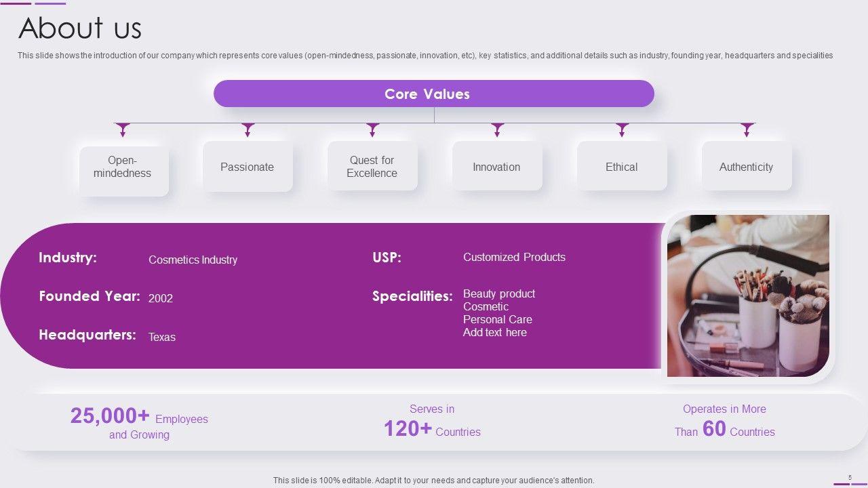Click the makeup brushes photo
This screenshot has width=868, height=488.
coord(748,296)
